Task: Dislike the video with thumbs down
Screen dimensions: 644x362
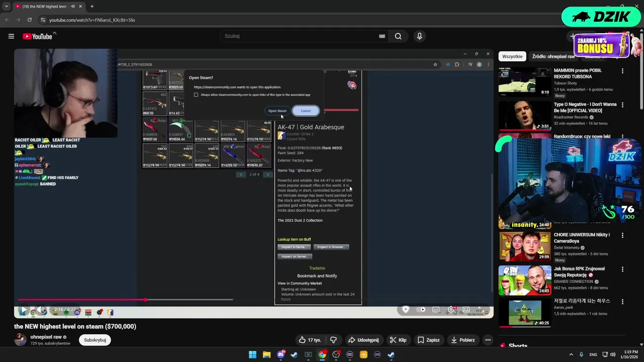Action: pyautogui.click(x=333, y=340)
